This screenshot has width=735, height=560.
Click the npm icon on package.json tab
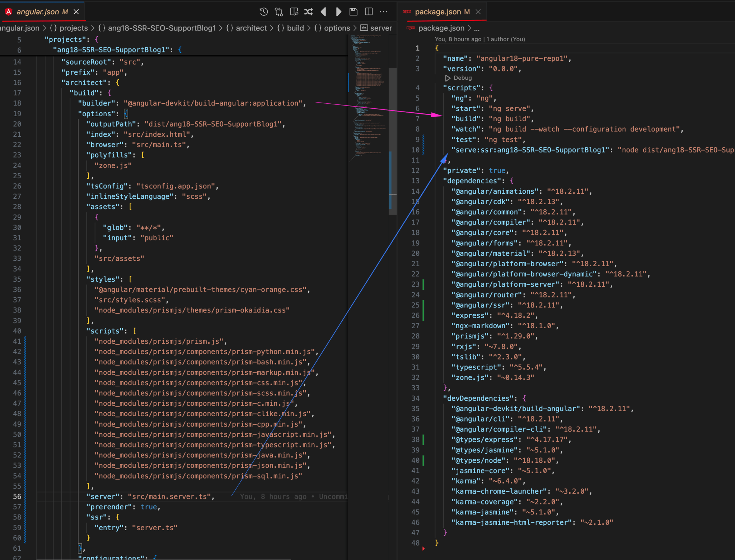point(407,11)
